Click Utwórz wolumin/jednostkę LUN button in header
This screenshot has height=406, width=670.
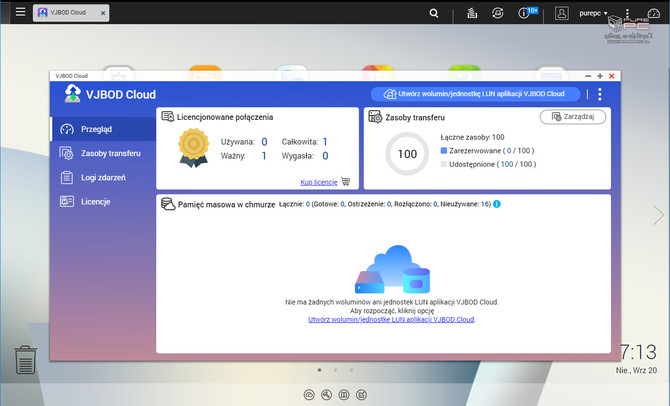475,94
